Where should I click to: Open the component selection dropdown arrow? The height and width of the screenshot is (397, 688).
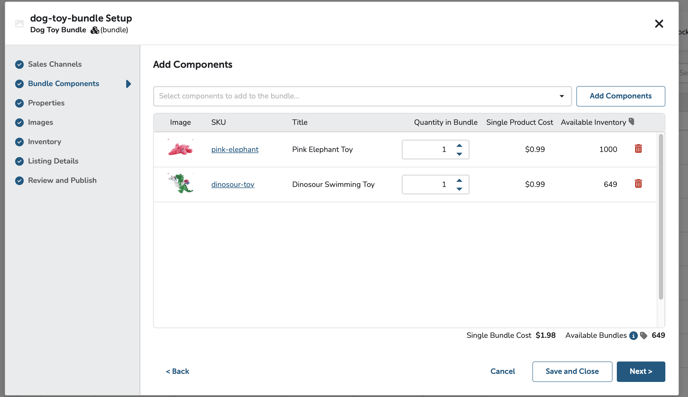click(562, 96)
